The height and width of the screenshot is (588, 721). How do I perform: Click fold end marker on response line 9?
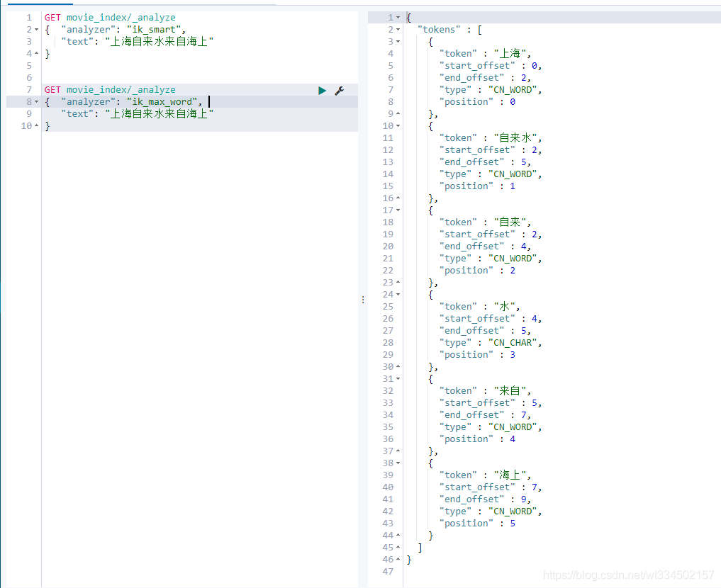(398, 113)
